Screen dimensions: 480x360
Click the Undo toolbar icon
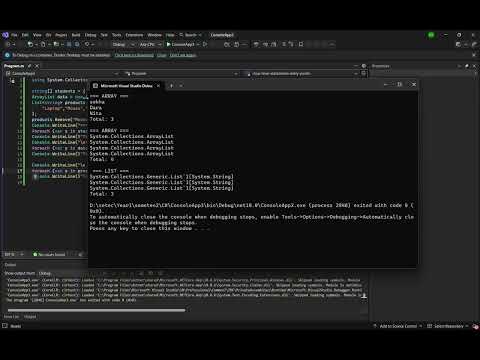[x=87, y=44]
